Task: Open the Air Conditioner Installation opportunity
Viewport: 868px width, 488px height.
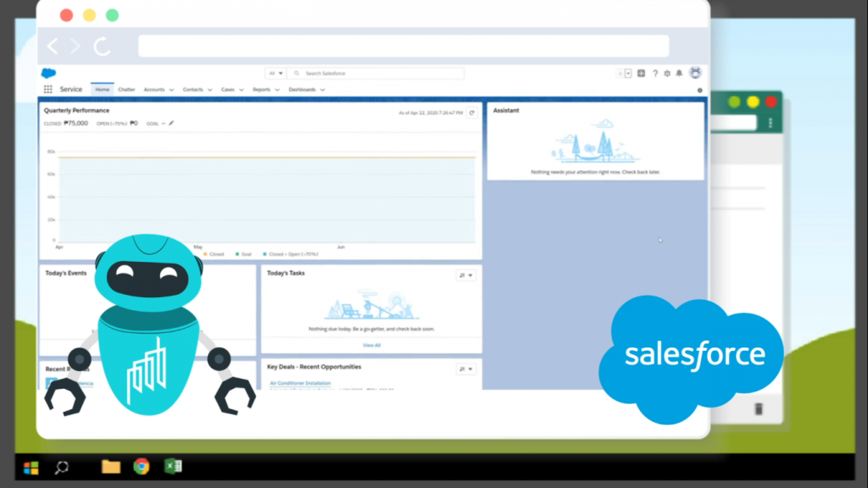Action: [x=300, y=383]
